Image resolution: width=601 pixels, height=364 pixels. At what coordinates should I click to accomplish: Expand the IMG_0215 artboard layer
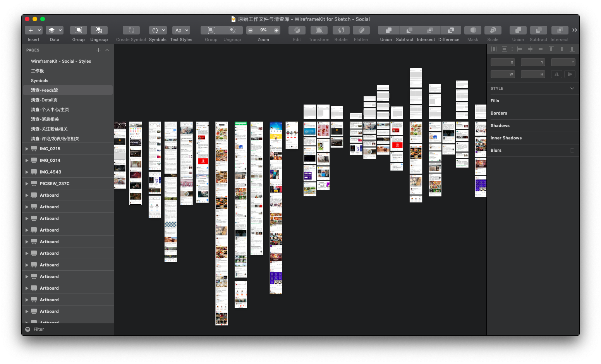27,149
